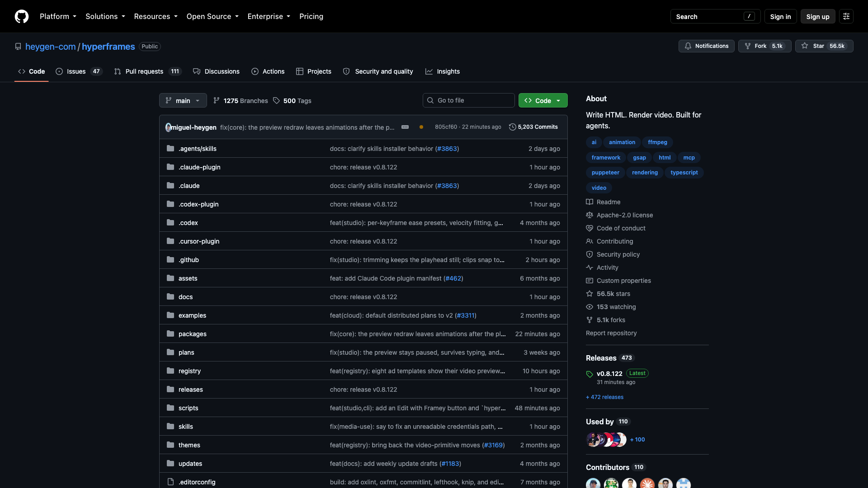868x488 pixels.
Task: Open the commit status dot indicator
Action: 421,127
